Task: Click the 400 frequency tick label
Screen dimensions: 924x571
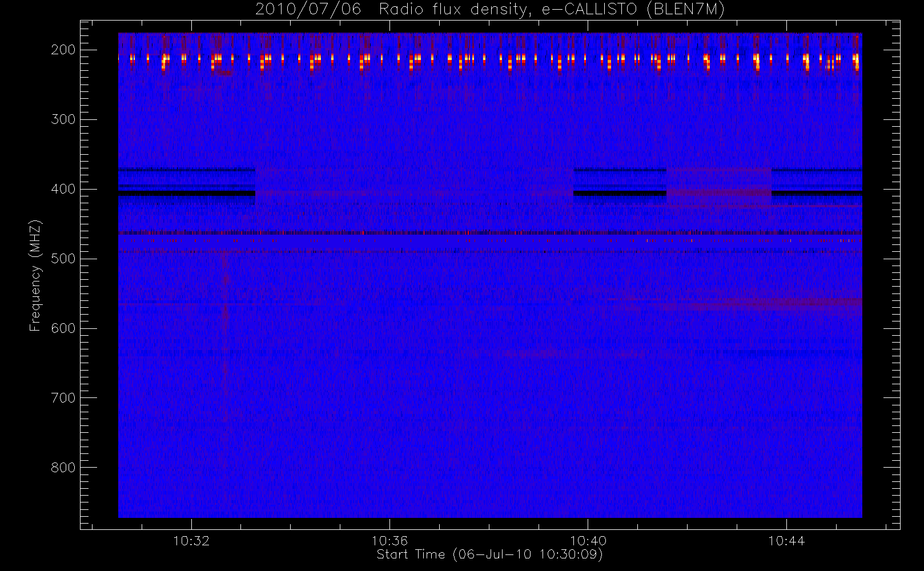Action: 63,189
